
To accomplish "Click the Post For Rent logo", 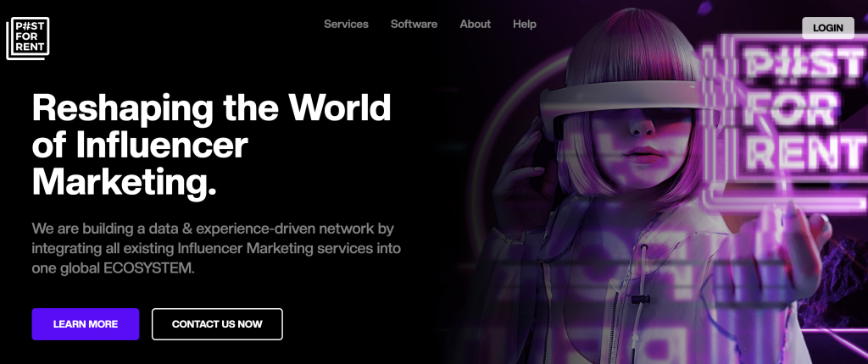I will pos(28,38).
